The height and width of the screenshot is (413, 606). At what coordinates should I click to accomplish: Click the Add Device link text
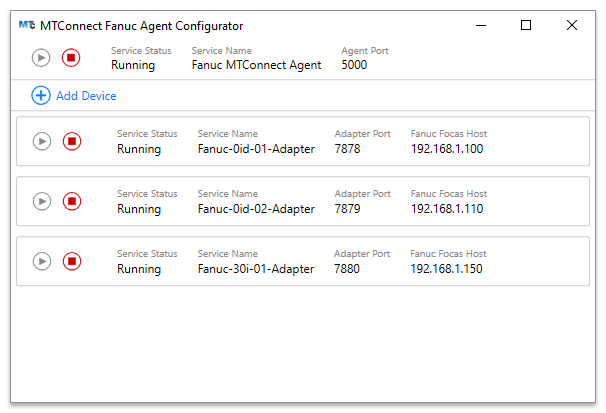click(86, 96)
